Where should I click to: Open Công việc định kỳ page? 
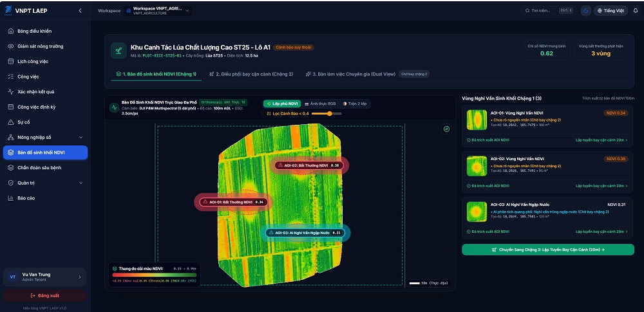pyautogui.click(x=45, y=107)
